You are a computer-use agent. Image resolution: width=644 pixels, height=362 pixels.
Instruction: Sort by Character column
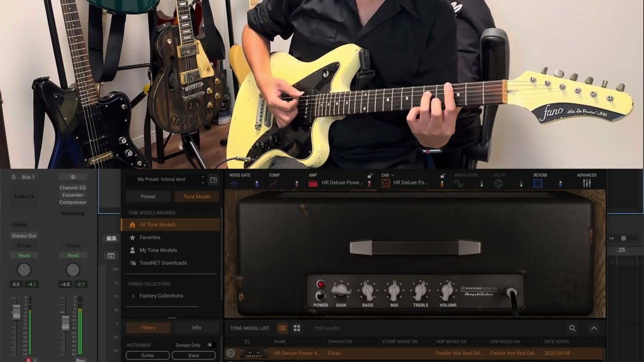340,342
